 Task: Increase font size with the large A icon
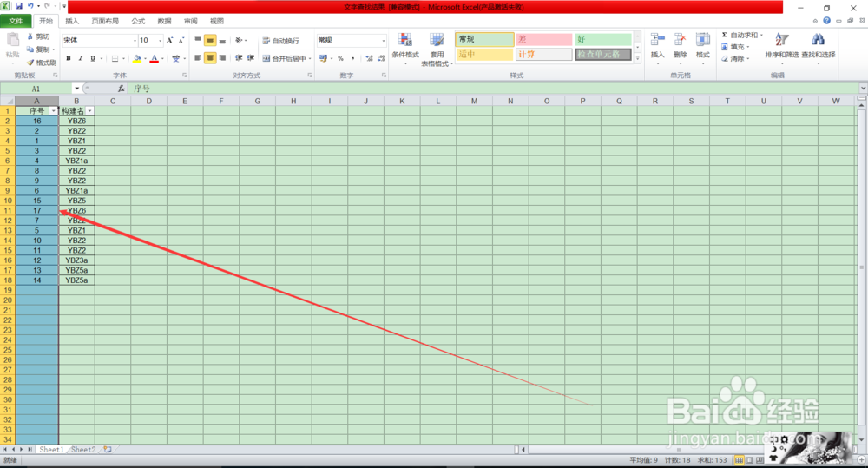point(170,41)
